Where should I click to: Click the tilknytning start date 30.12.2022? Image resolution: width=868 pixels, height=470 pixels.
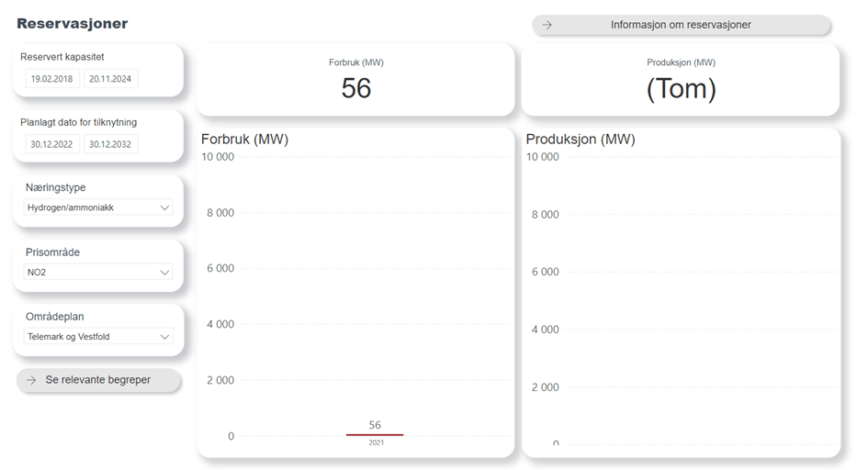point(51,144)
